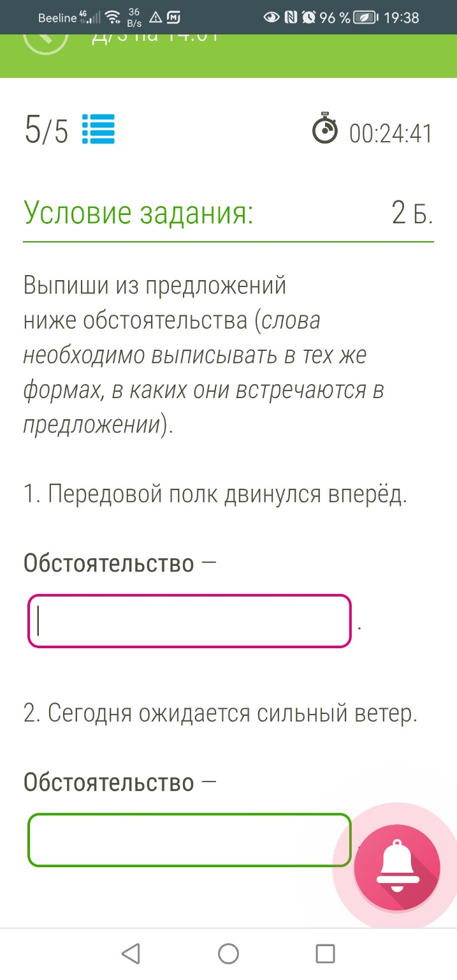The height and width of the screenshot is (980, 457).
Task: Click the first answer box with pink border
Action: [x=189, y=620]
